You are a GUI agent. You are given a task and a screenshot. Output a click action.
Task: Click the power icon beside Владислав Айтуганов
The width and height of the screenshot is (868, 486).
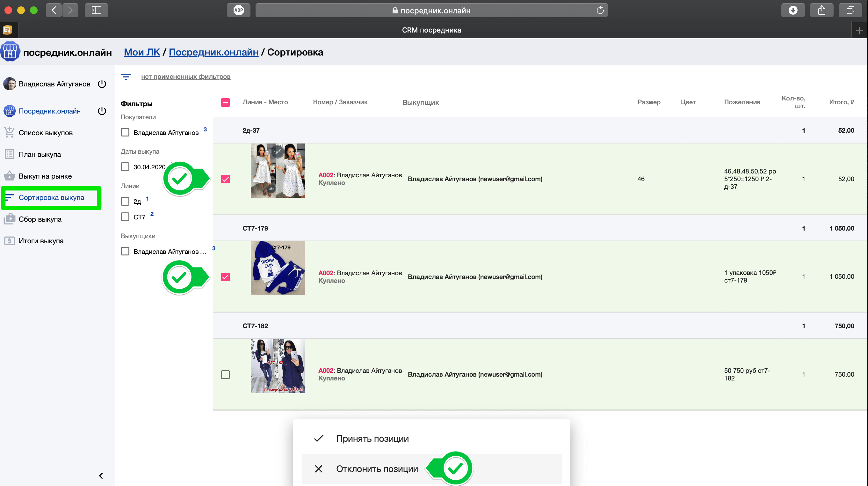(102, 84)
